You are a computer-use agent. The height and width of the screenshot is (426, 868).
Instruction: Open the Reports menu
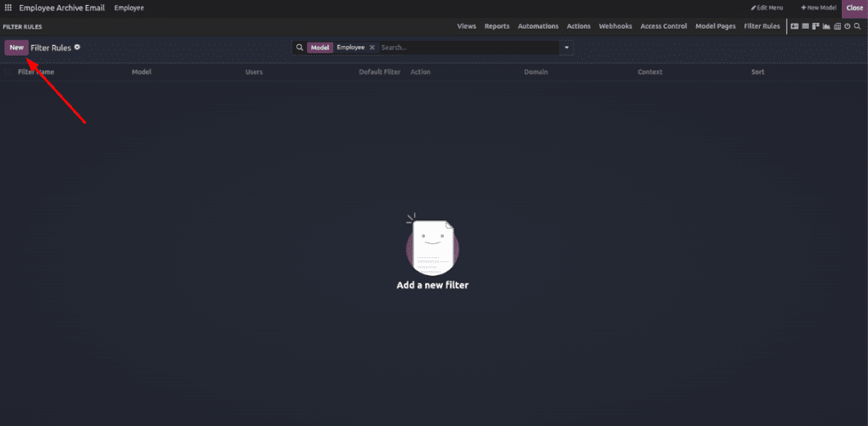pyautogui.click(x=497, y=26)
